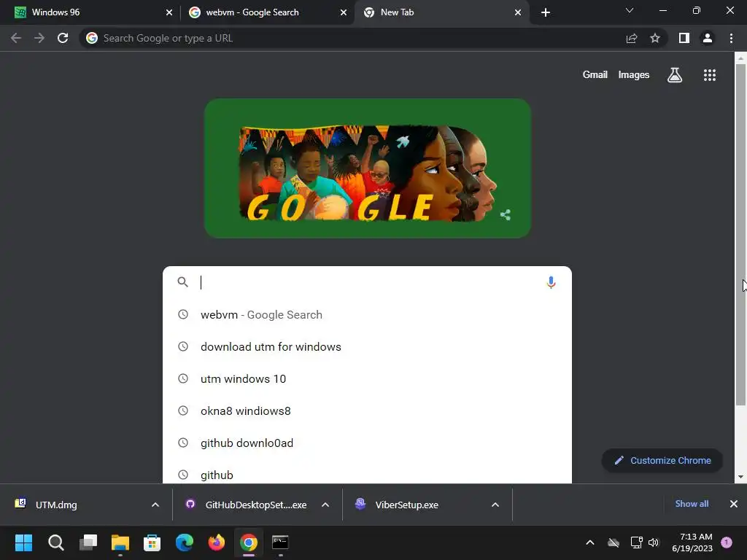This screenshot has height=560, width=747.
Task: Bookmark this tab with the star icon
Action: point(655,38)
